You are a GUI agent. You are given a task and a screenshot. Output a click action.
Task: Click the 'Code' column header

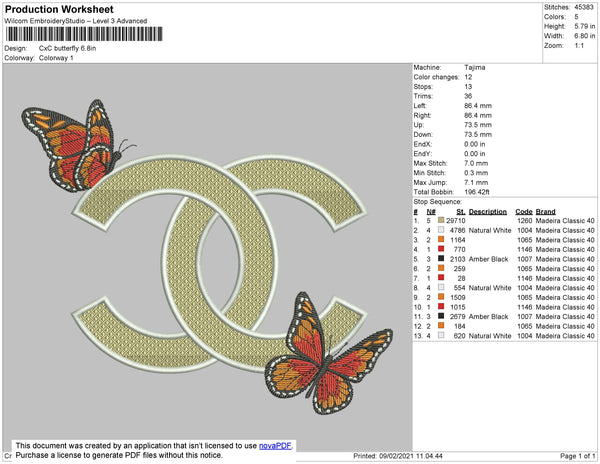point(524,212)
